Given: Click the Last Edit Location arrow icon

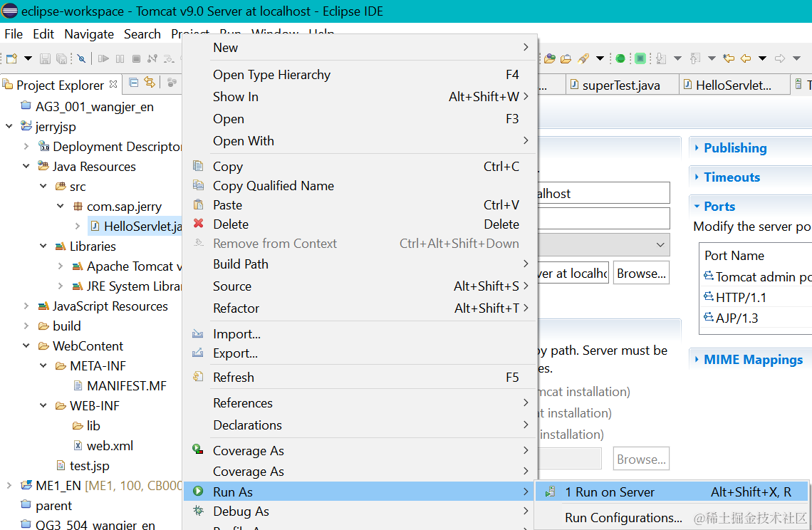Looking at the screenshot, I should coord(729,58).
